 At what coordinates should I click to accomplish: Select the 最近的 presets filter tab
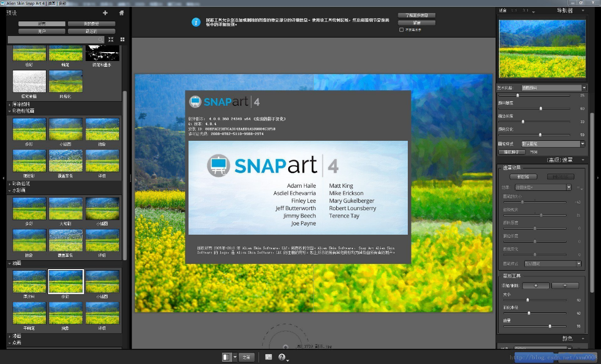tap(91, 31)
